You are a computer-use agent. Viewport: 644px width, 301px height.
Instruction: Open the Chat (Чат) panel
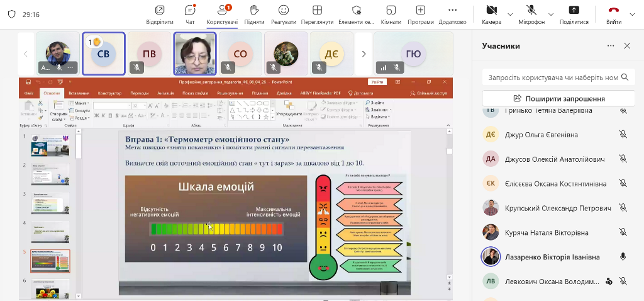190,14
